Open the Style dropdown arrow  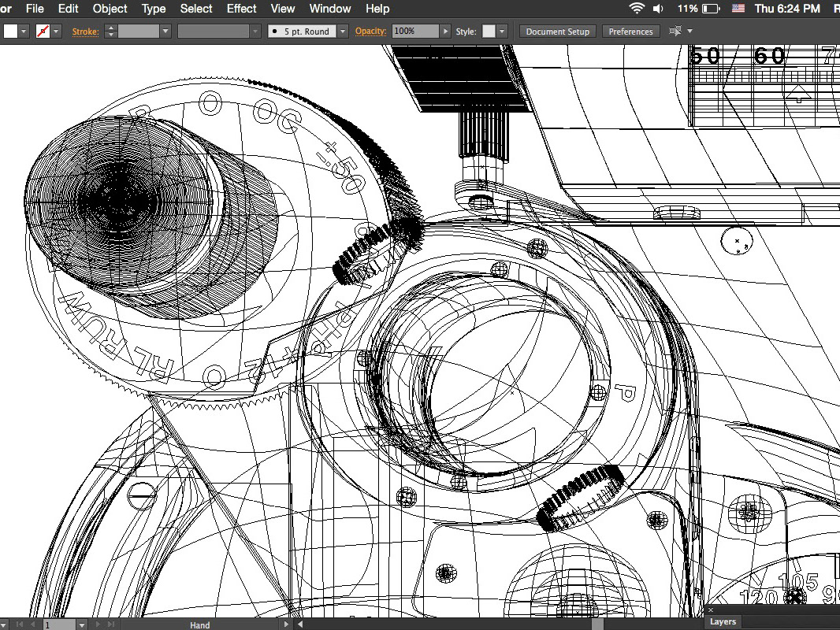click(x=502, y=31)
